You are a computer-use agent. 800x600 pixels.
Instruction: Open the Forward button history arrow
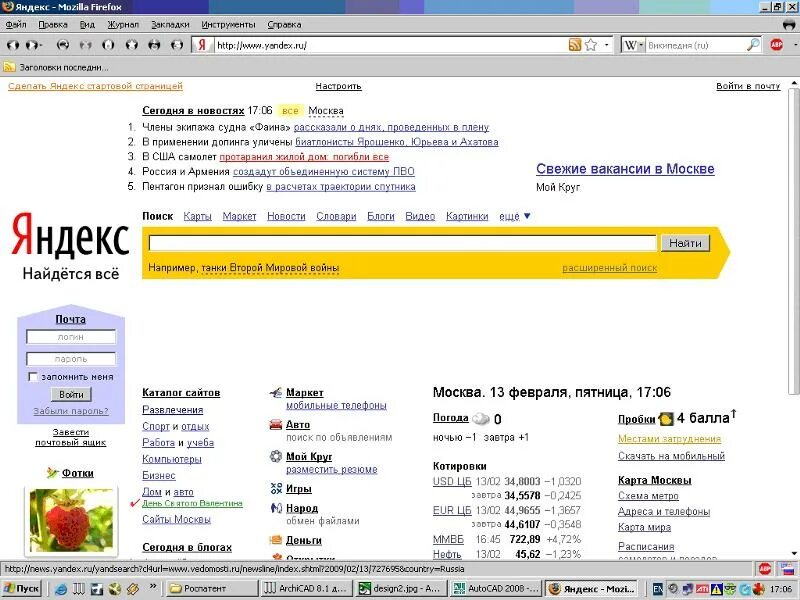(x=40, y=45)
